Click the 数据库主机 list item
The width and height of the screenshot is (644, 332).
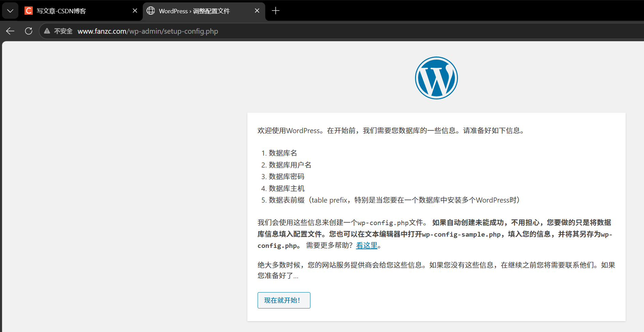(x=287, y=189)
